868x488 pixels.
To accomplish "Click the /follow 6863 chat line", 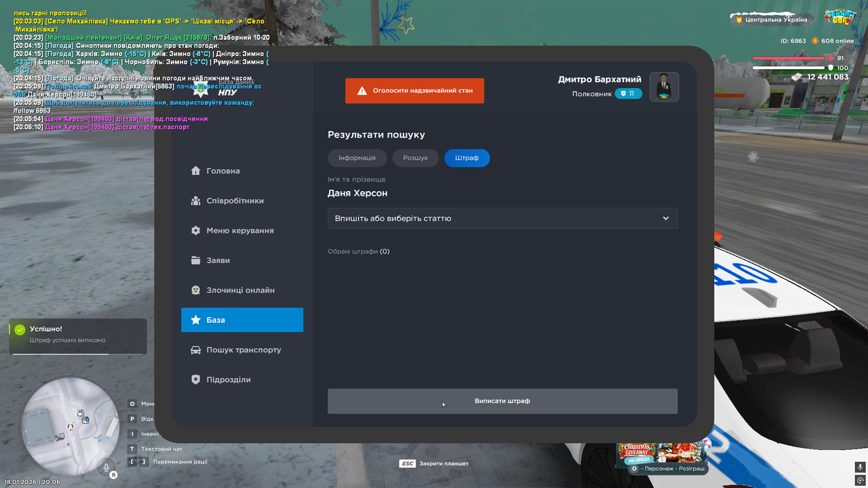I will coord(32,110).
